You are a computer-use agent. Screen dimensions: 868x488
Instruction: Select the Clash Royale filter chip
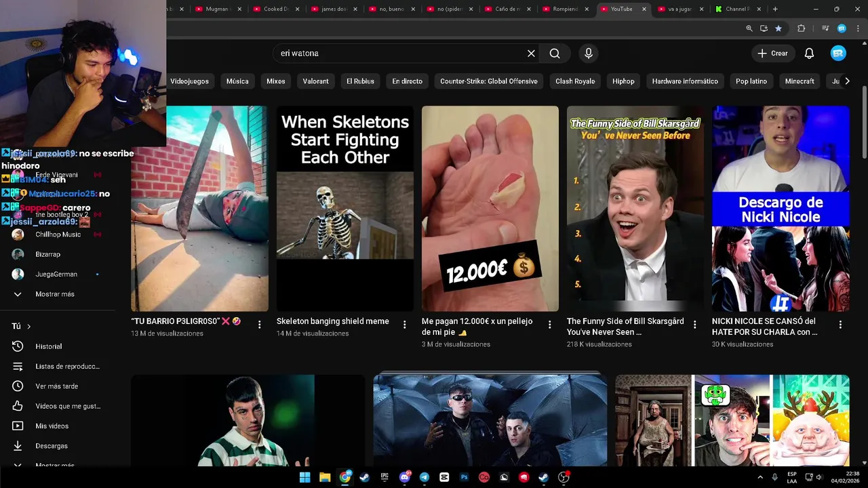pyautogui.click(x=575, y=81)
